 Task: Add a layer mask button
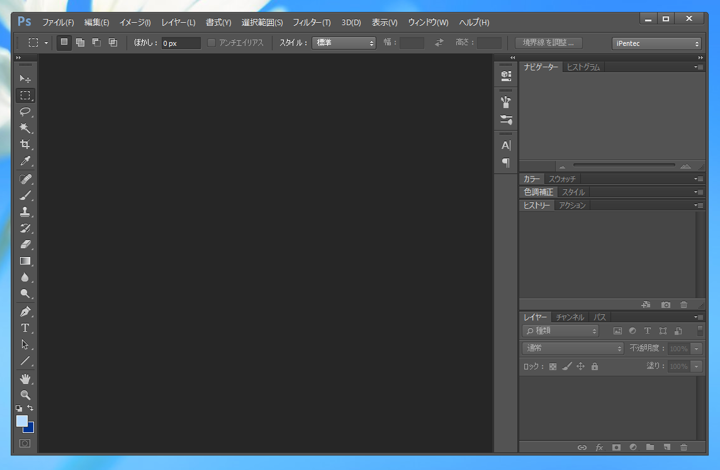coord(616,447)
